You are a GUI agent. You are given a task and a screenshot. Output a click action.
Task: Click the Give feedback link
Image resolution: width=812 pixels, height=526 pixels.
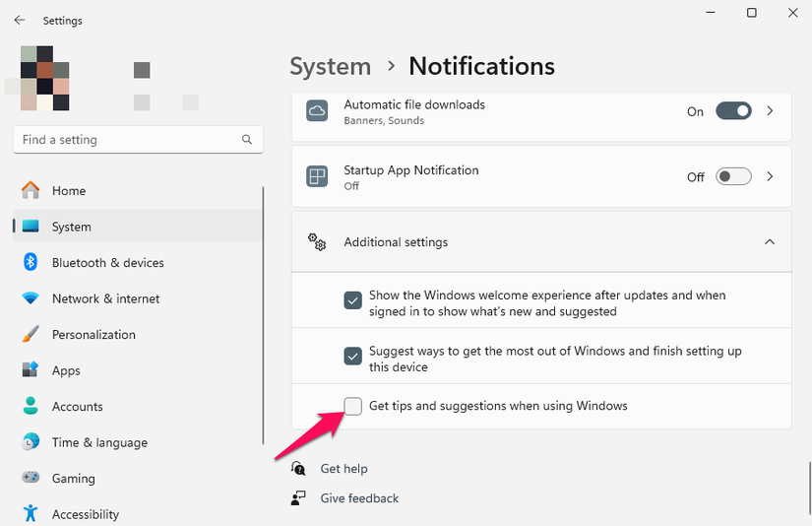pos(359,498)
